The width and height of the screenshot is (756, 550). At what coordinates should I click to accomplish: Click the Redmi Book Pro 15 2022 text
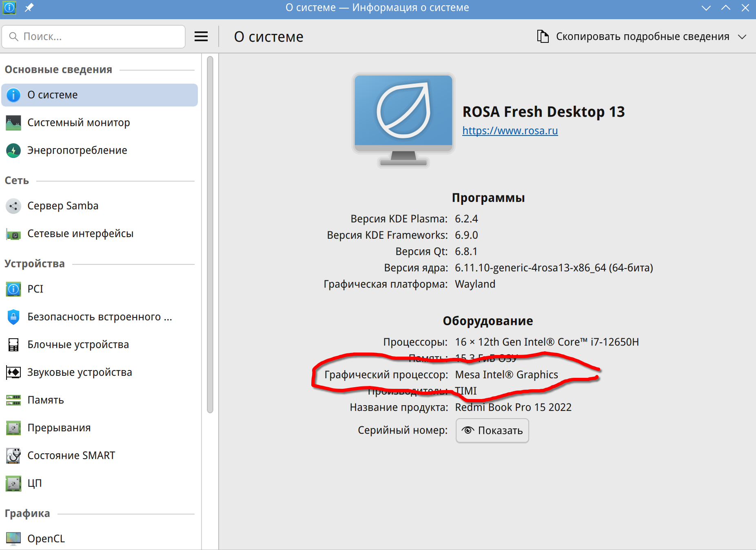pyautogui.click(x=513, y=408)
